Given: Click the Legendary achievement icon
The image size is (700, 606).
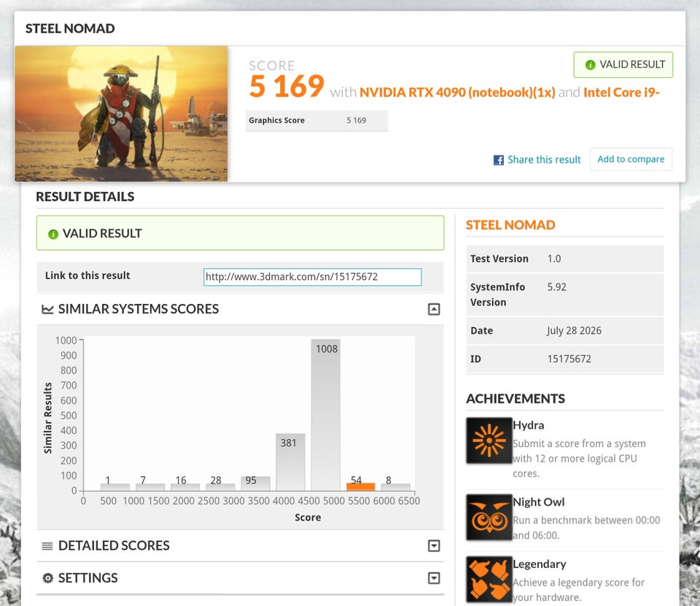Looking at the screenshot, I should (489, 579).
